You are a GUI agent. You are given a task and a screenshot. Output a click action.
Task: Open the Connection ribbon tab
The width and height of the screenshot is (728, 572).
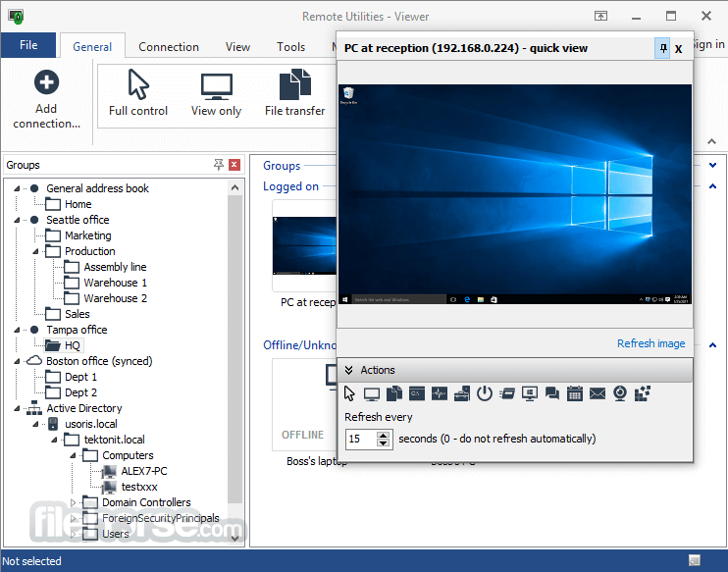(169, 47)
